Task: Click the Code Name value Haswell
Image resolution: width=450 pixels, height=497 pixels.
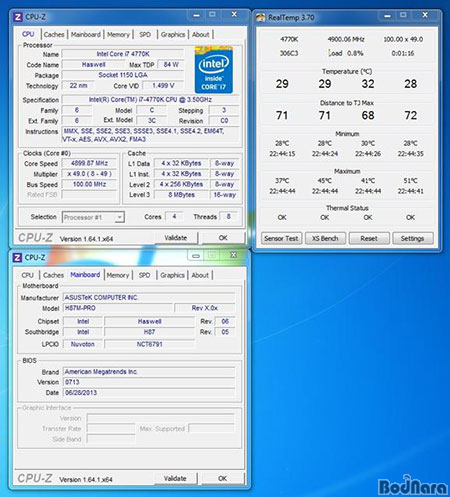Action: point(93,64)
